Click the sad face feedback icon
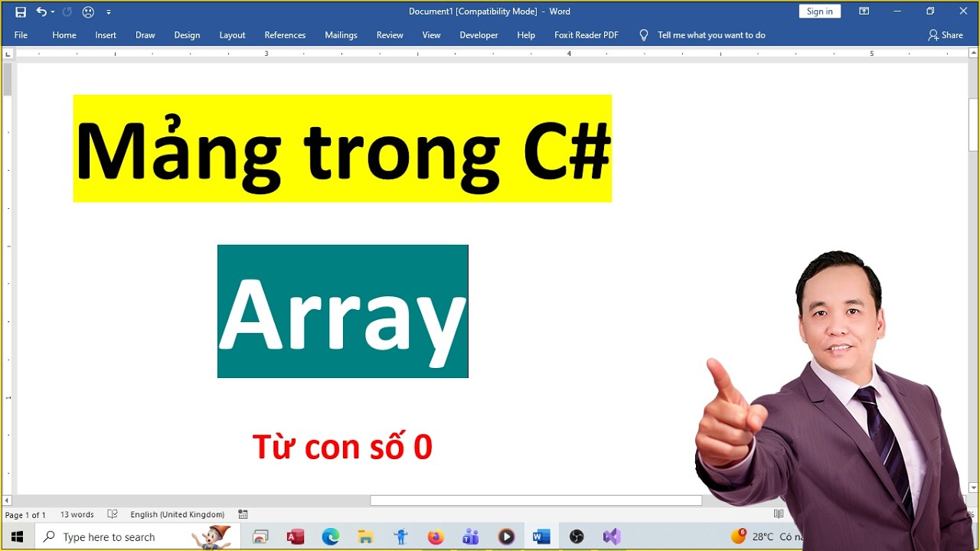Image resolution: width=980 pixels, height=551 pixels. (88, 11)
